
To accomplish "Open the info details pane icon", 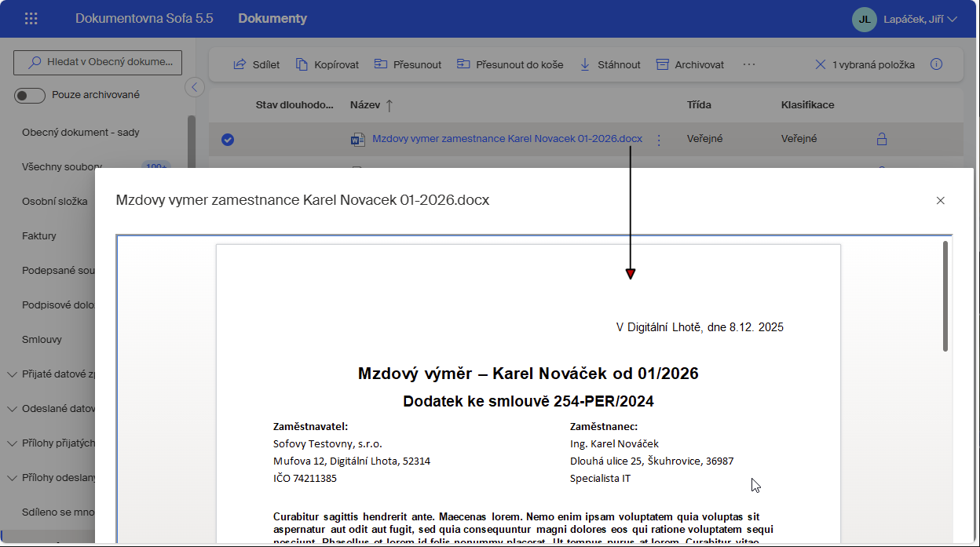I will (x=936, y=64).
